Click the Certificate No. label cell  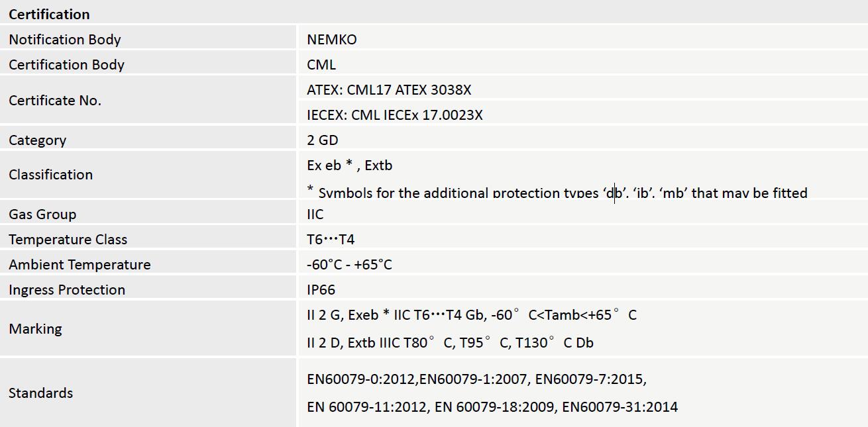(55, 100)
